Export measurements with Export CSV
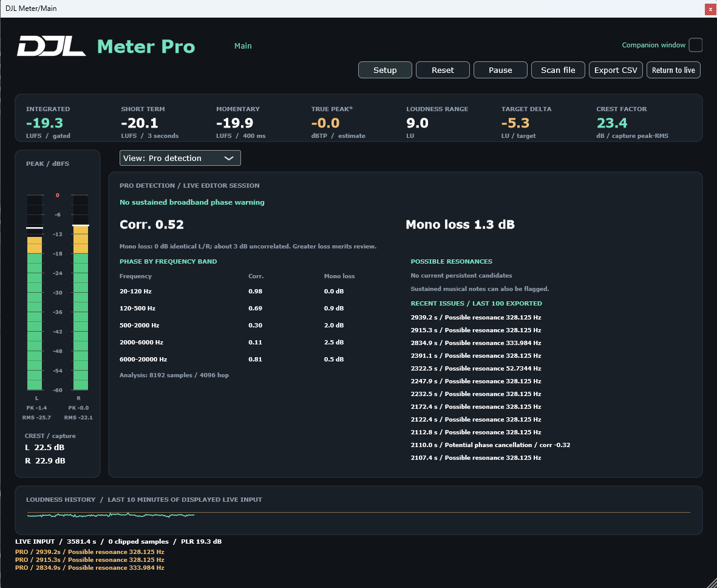This screenshot has height=588, width=717. click(x=616, y=70)
